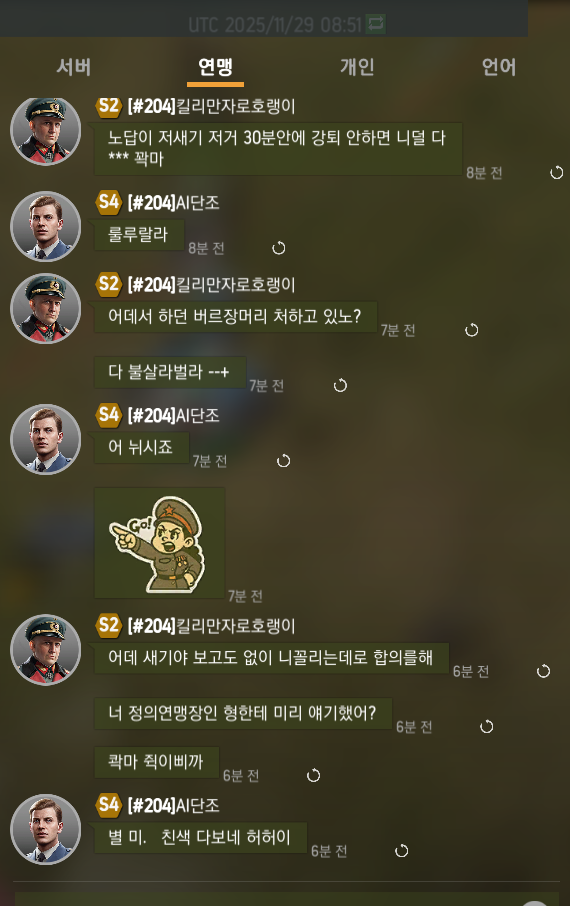Click translate icon next to '꽉마 쥑이삐까' message

pyautogui.click(x=313, y=775)
